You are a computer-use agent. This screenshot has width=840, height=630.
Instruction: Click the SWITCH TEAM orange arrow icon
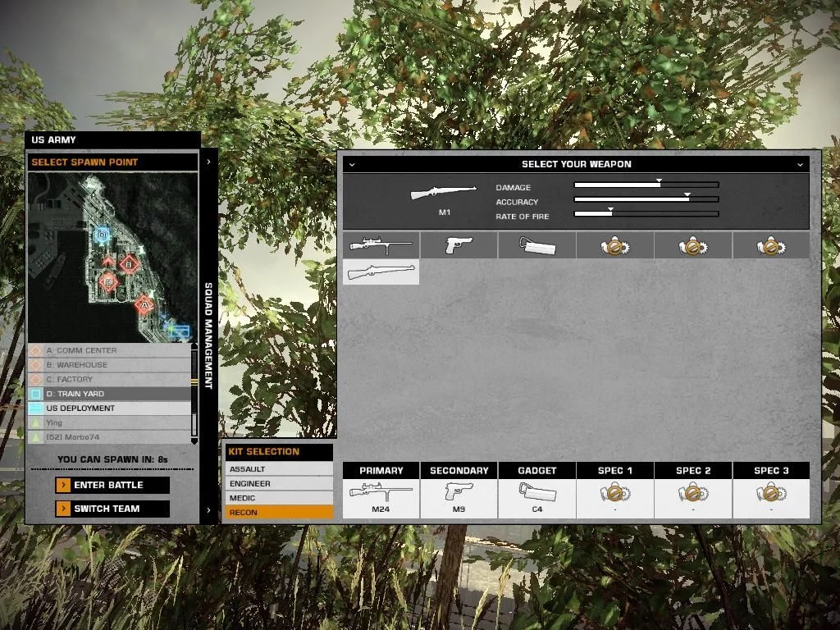coord(63,509)
